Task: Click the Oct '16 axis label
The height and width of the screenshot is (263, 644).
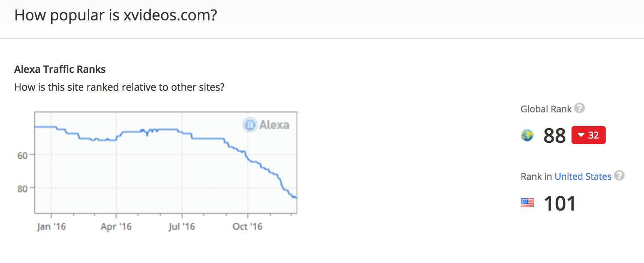Action: 247,227
